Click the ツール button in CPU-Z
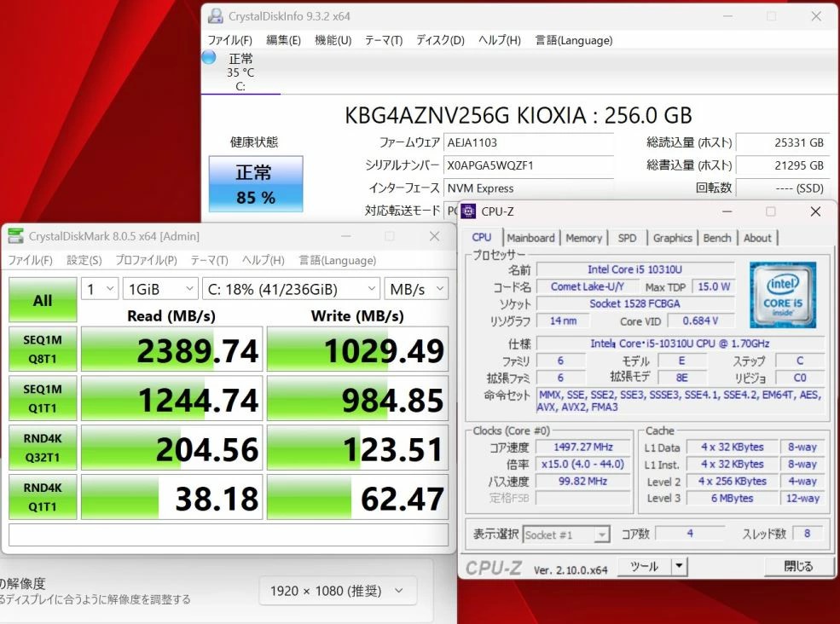840x624 pixels. [645, 566]
